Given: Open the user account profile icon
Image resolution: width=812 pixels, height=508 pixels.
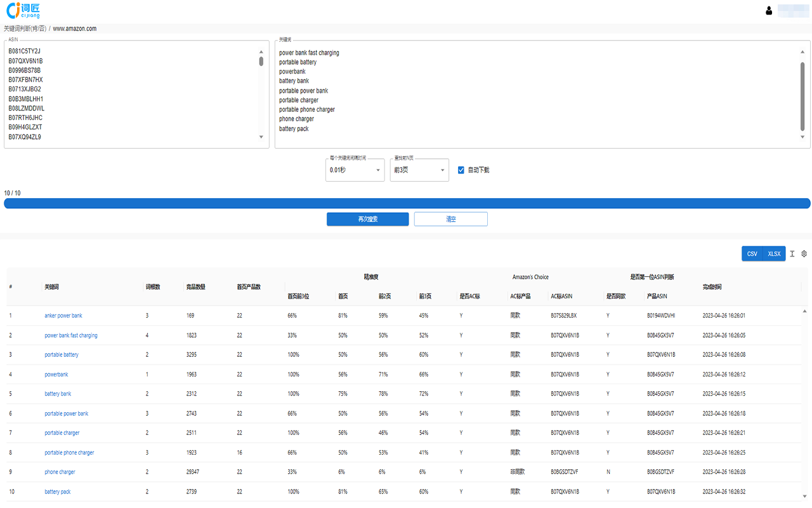Looking at the screenshot, I should pos(769,10).
